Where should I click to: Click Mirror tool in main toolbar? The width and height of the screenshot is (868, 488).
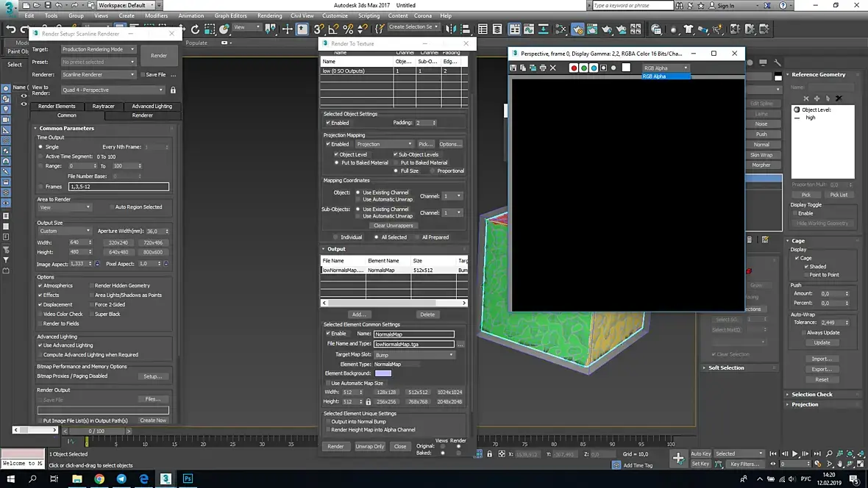(x=451, y=29)
